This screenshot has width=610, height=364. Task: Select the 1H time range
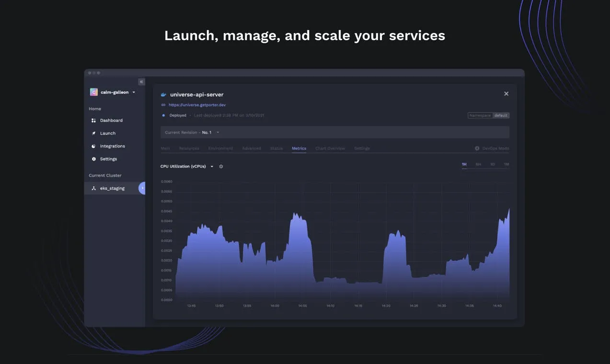[464, 165]
